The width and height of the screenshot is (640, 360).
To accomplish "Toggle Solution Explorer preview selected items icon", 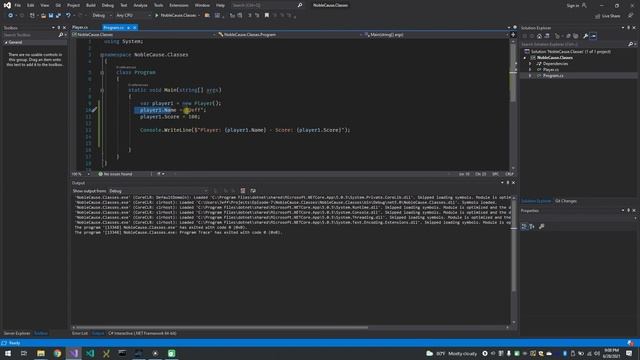I will pos(593,36).
